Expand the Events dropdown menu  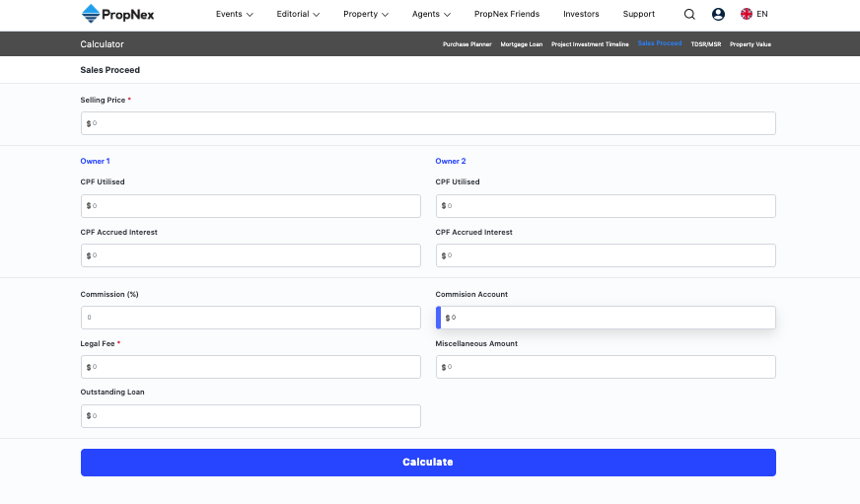point(234,15)
